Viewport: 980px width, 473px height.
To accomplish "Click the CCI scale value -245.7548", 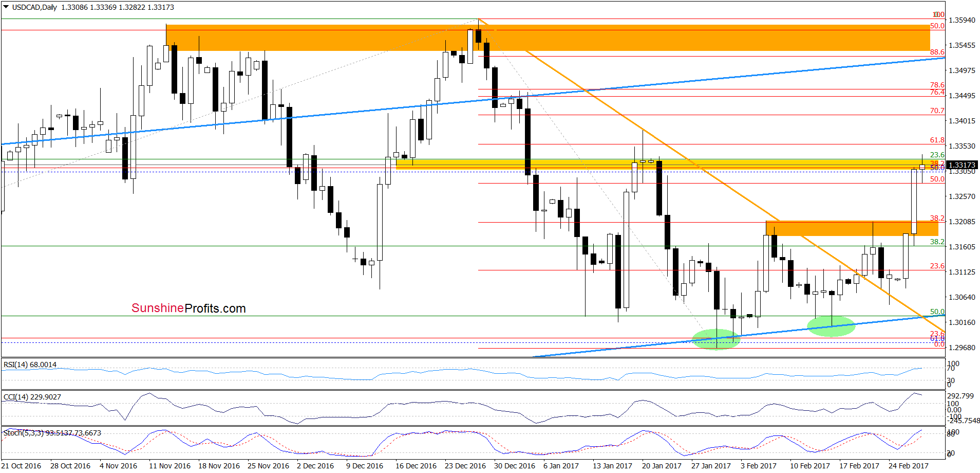I will coord(964,421).
